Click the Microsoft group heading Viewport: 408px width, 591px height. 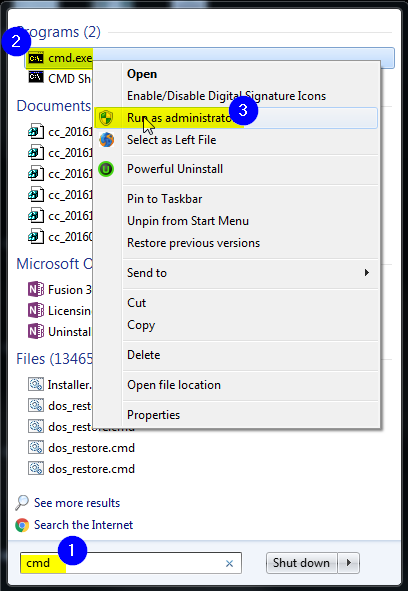(x=54, y=264)
